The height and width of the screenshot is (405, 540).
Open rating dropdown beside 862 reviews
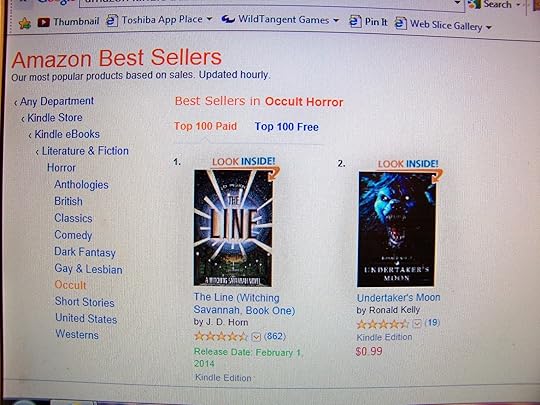click(256, 336)
